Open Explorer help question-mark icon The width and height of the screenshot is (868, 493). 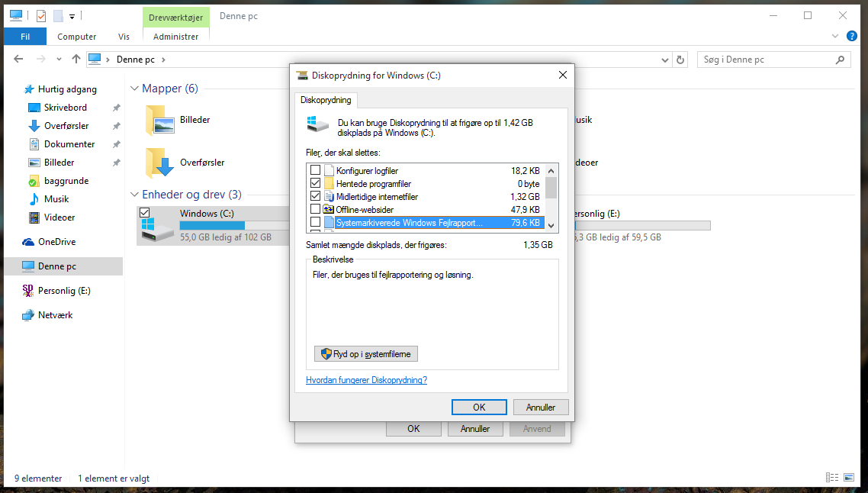[x=852, y=36]
